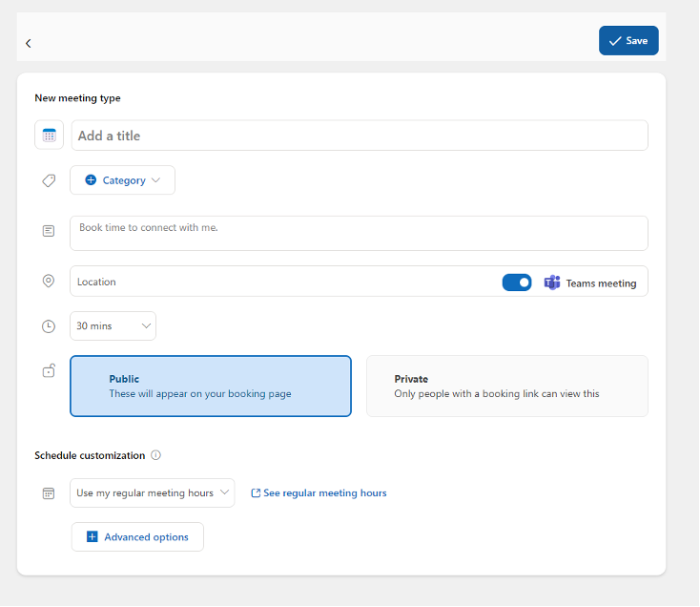Click the schedule calendar icon near hours dropdown

click(x=49, y=493)
